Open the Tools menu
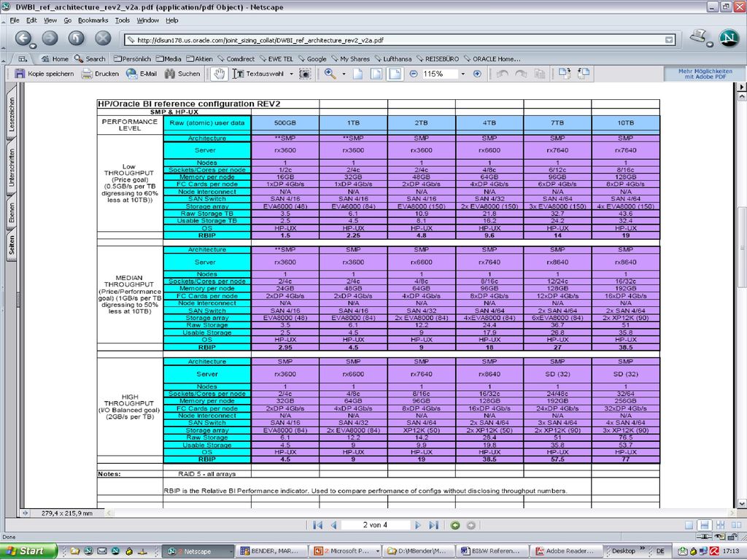The height and width of the screenshot is (560, 747). pos(122,20)
